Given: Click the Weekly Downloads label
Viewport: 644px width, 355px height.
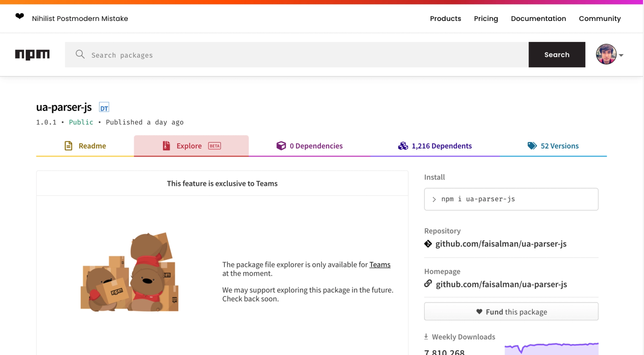Looking at the screenshot, I should click(463, 337).
